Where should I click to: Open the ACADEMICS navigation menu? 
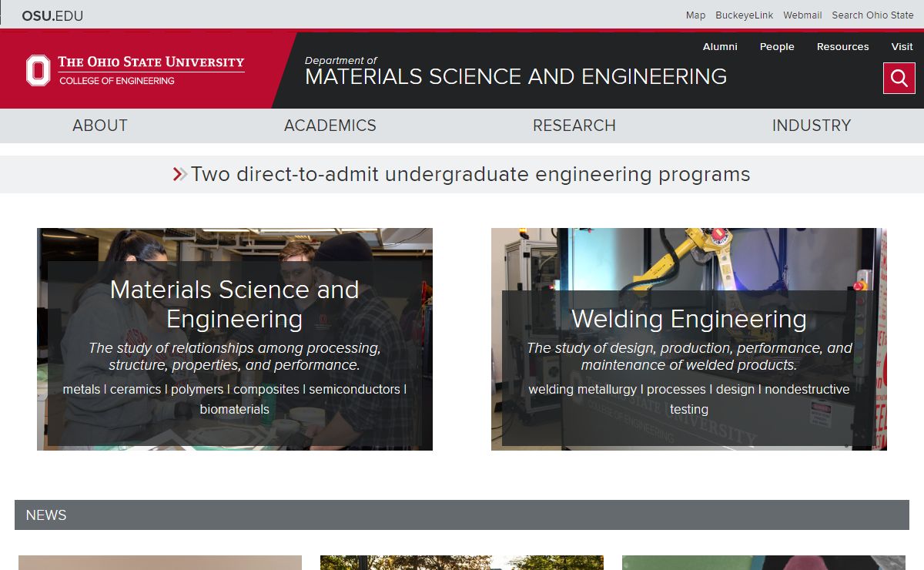330,126
